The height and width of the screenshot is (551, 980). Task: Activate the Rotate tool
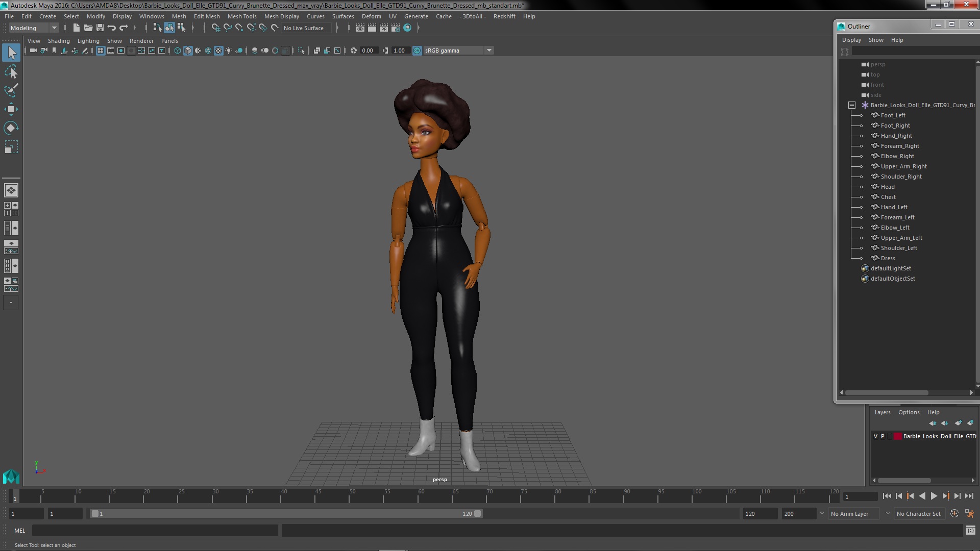(x=11, y=128)
